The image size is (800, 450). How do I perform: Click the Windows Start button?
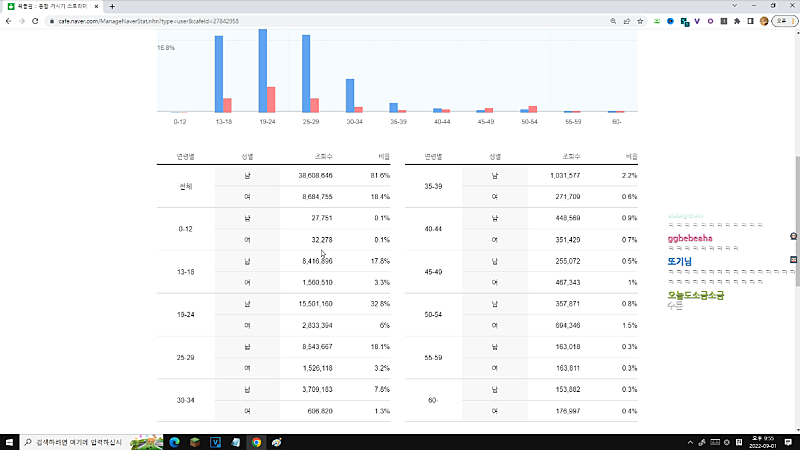click(x=10, y=441)
